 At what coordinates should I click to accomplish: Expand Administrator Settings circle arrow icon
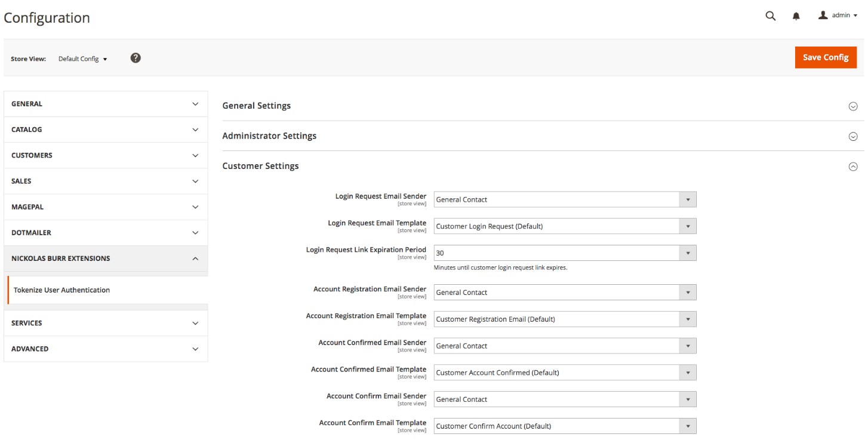pyautogui.click(x=852, y=136)
